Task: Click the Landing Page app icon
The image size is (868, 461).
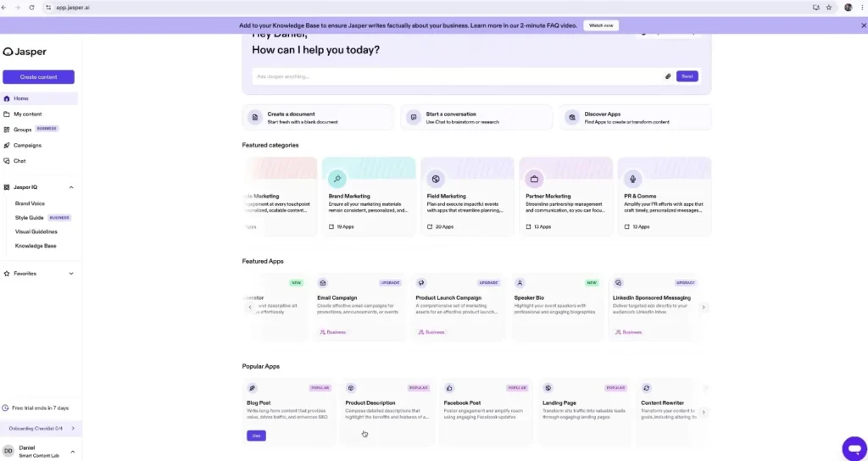Action: pyautogui.click(x=548, y=388)
